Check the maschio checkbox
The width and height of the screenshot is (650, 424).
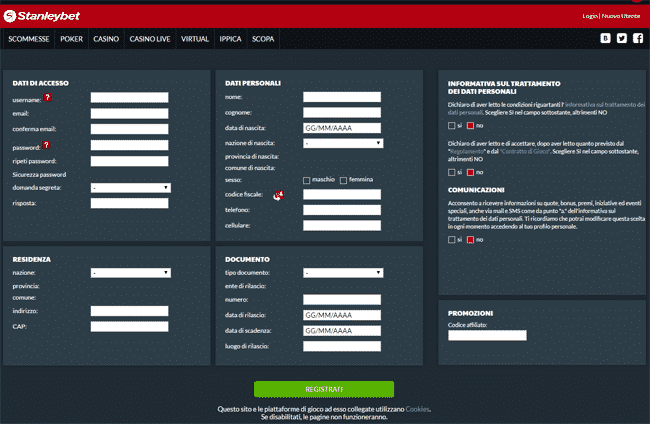coord(306,180)
